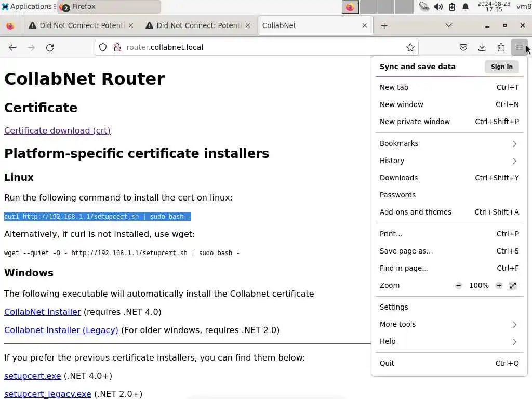Open Downloads from the menu
The width and height of the screenshot is (532, 399).
449,178
